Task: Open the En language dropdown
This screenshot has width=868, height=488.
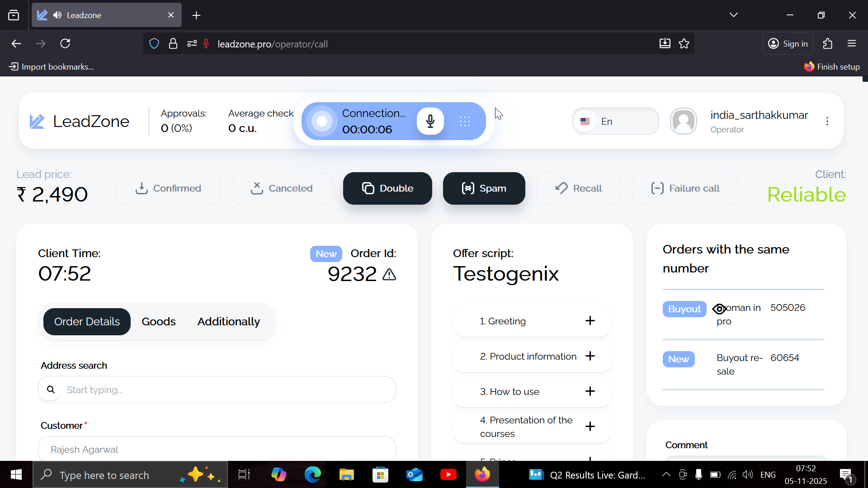Action: pyautogui.click(x=615, y=121)
